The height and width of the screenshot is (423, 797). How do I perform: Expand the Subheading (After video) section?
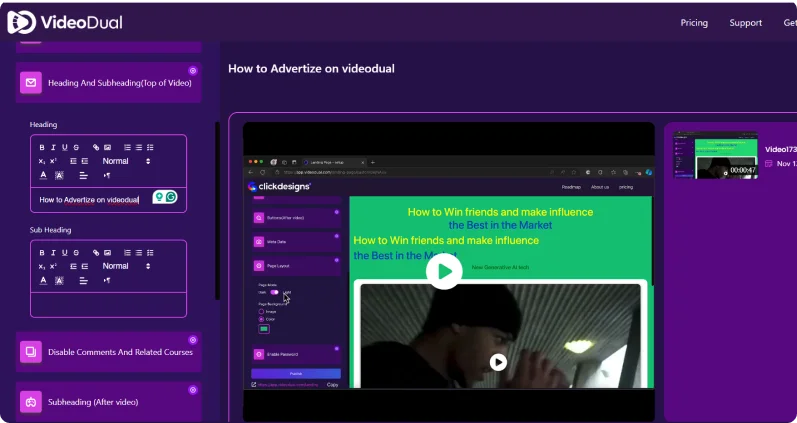(108, 402)
